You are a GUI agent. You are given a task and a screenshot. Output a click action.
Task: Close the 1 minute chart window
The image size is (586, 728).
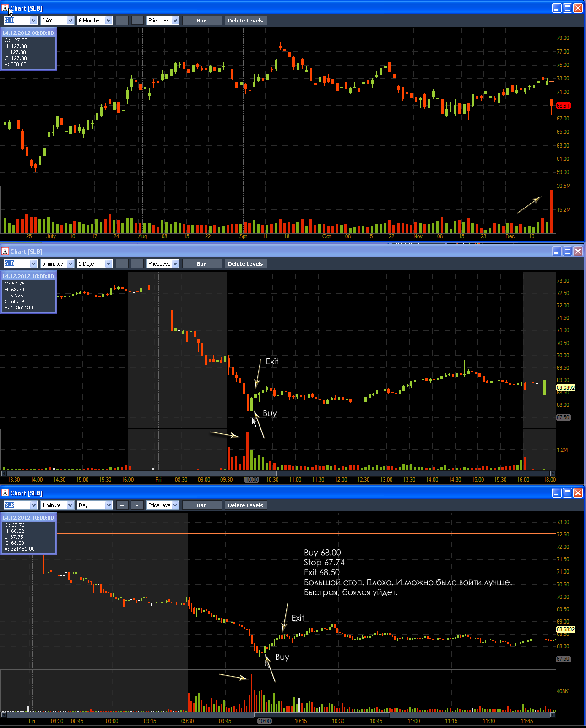578,493
